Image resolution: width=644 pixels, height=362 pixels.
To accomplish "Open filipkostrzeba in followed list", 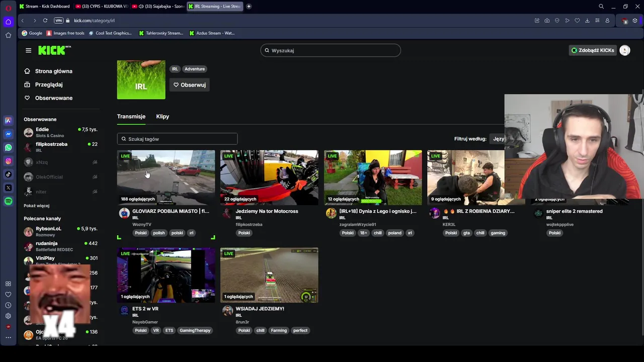I will point(60,147).
